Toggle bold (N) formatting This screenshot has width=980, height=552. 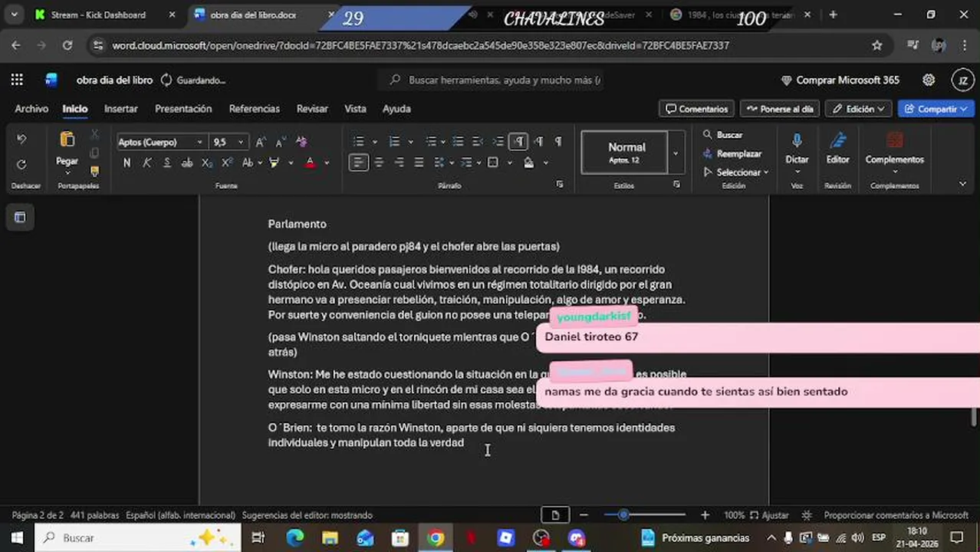coord(127,163)
